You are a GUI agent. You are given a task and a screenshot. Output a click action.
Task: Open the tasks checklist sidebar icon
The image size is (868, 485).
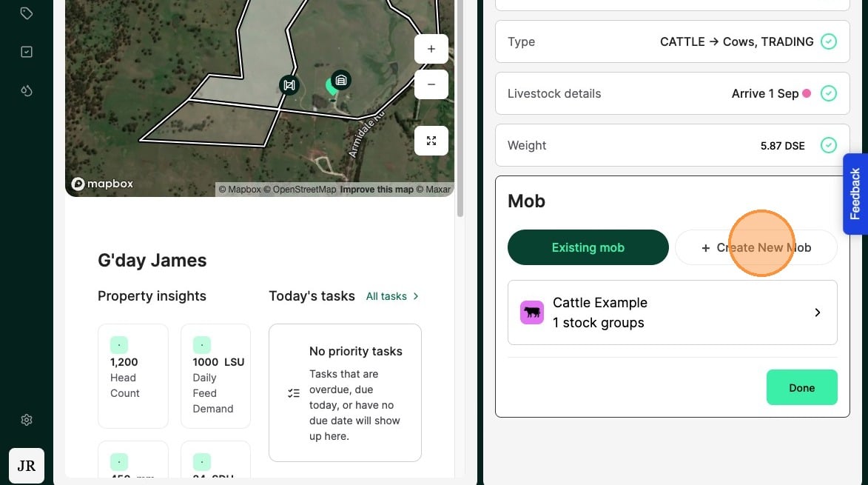[26, 52]
